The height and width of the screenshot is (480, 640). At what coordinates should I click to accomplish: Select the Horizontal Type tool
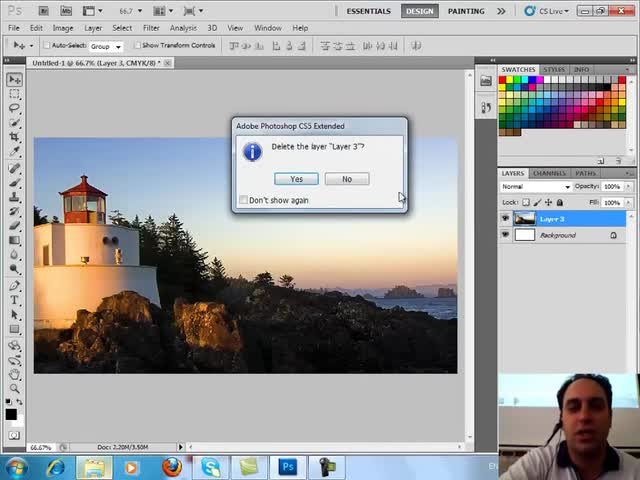pos(14,300)
